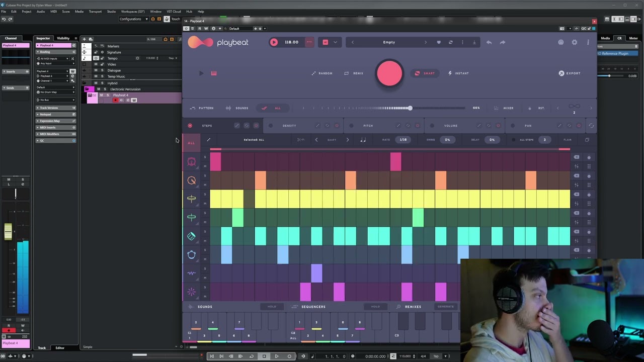Select the snare drum track icon
Image resolution: width=644 pixels, height=362 pixels.
click(191, 180)
